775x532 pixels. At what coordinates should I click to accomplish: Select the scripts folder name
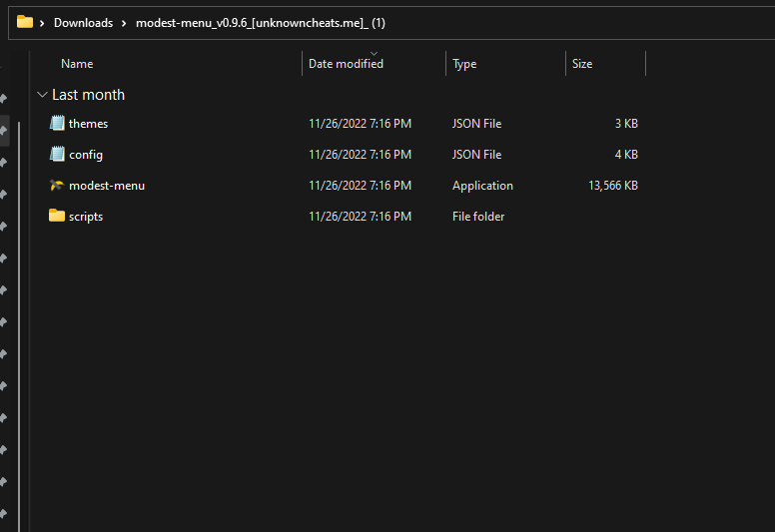86,217
